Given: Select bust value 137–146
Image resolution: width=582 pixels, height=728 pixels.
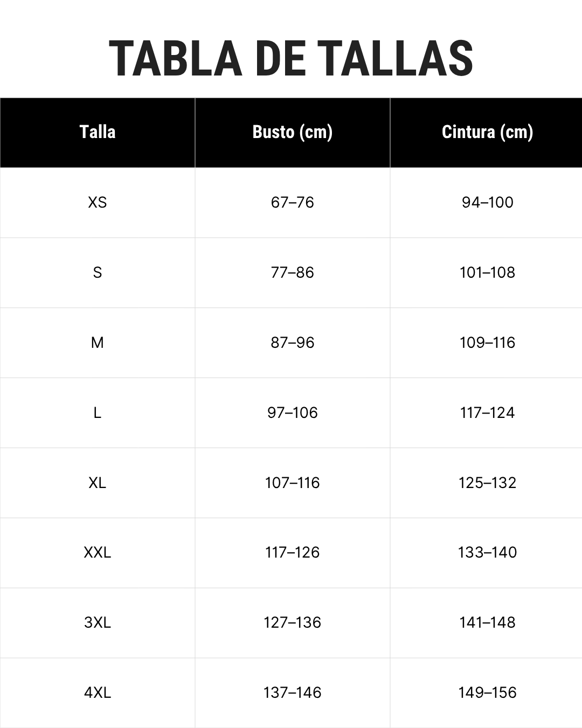Looking at the screenshot, I should (x=293, y=692).
